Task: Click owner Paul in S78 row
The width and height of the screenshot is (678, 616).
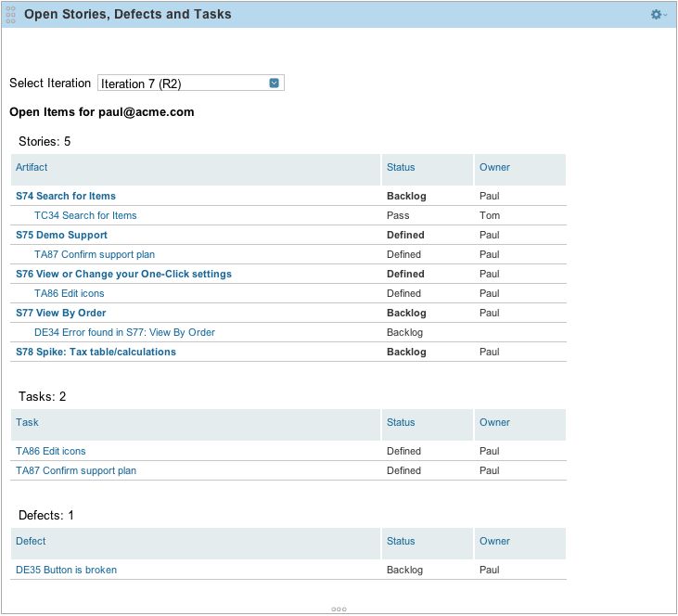Action: pos(490,352)
